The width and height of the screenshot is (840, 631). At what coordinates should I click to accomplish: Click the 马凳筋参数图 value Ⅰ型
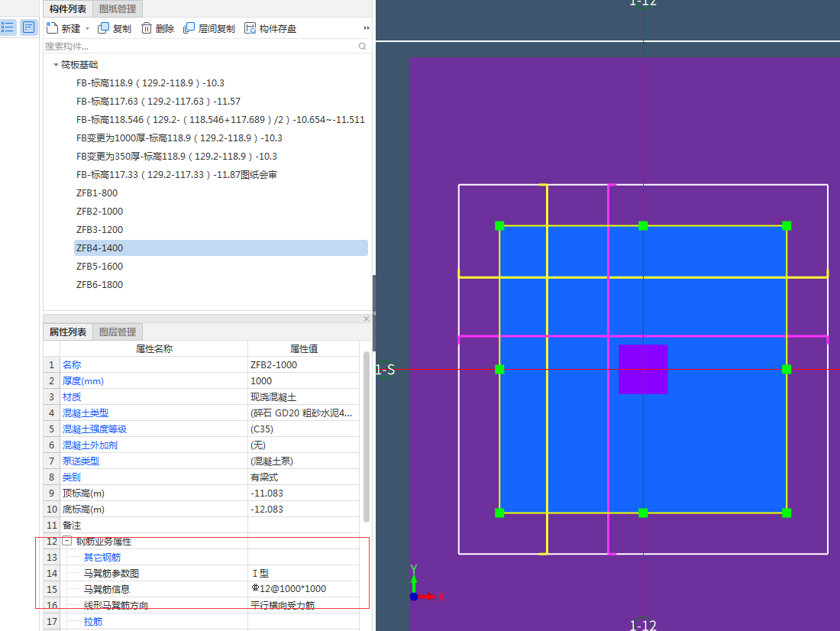tap(303, 573)
